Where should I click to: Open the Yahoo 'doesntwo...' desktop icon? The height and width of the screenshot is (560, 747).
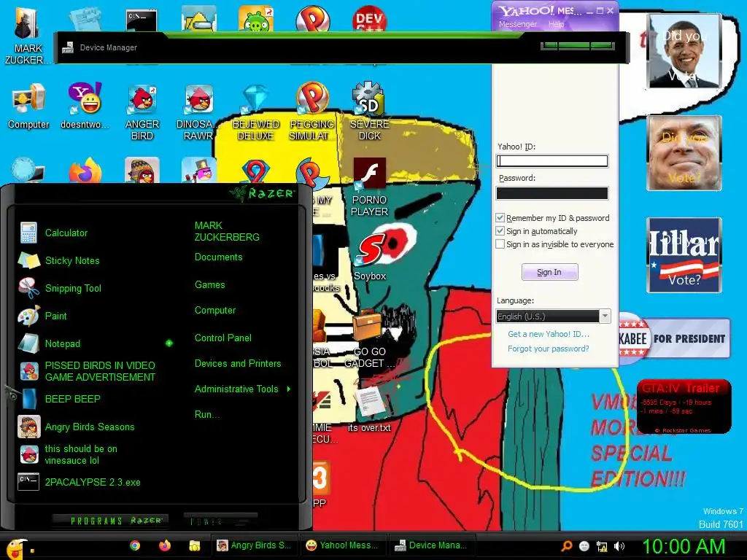point(85,106)
